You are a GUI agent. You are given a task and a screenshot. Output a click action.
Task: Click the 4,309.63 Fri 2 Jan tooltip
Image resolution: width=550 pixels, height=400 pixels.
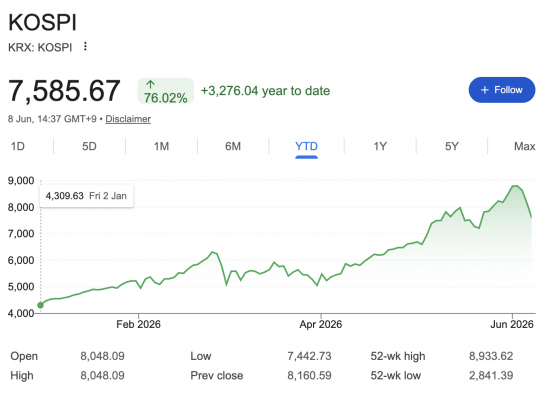86,196
